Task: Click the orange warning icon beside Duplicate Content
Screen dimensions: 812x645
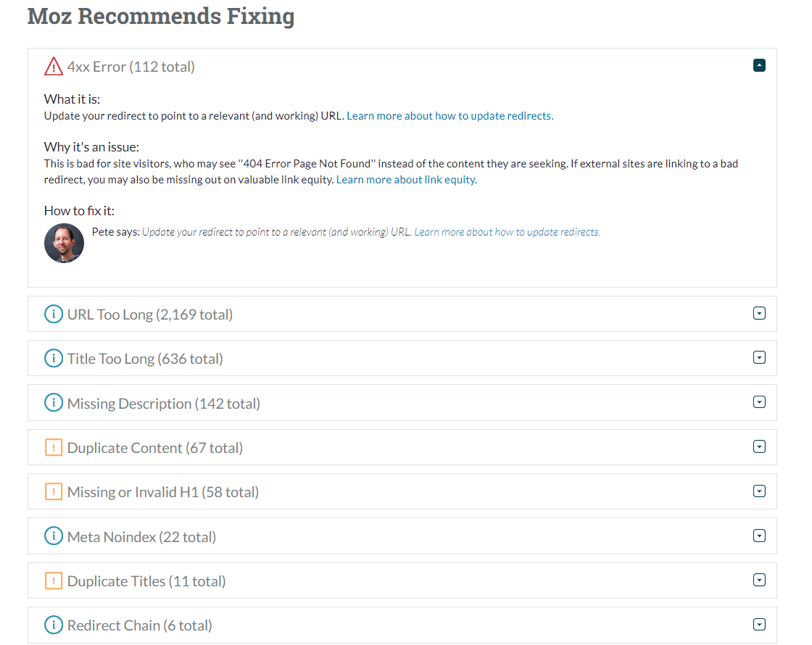Action: (54, 447)
